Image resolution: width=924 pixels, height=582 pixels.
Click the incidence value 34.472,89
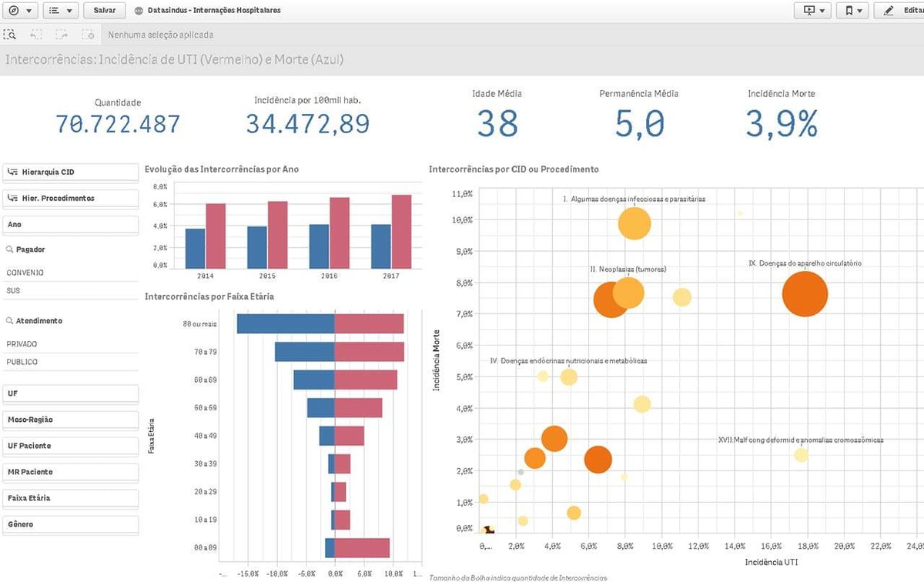(308, 124)
